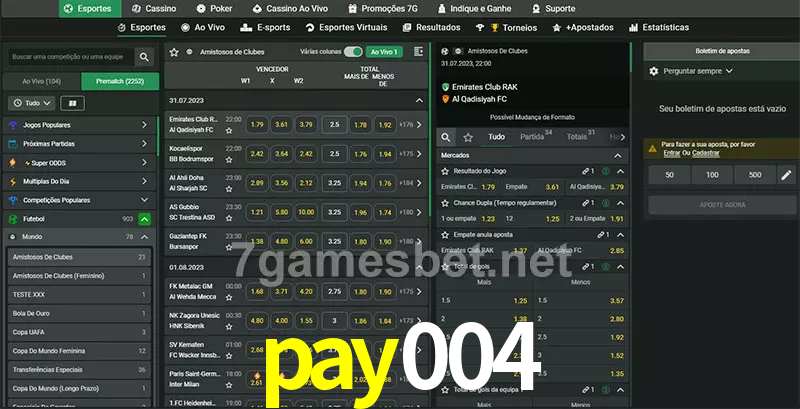Switch to Ao Vivo (104) mode

[41, 81]
